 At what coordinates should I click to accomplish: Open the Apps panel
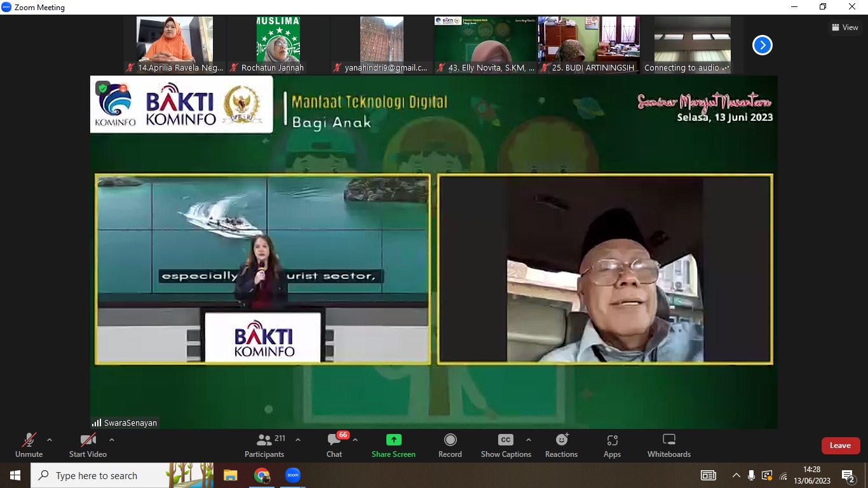pyautogui.click(x=612, y=445)
